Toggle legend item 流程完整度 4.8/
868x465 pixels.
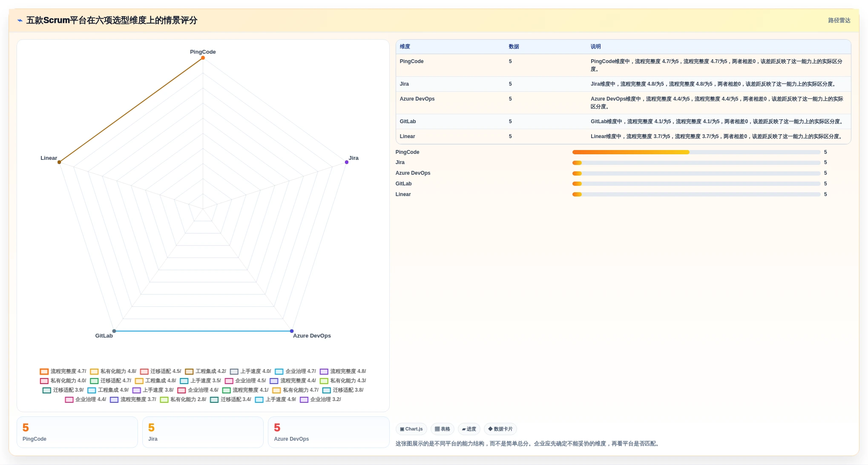coord(343,371)
